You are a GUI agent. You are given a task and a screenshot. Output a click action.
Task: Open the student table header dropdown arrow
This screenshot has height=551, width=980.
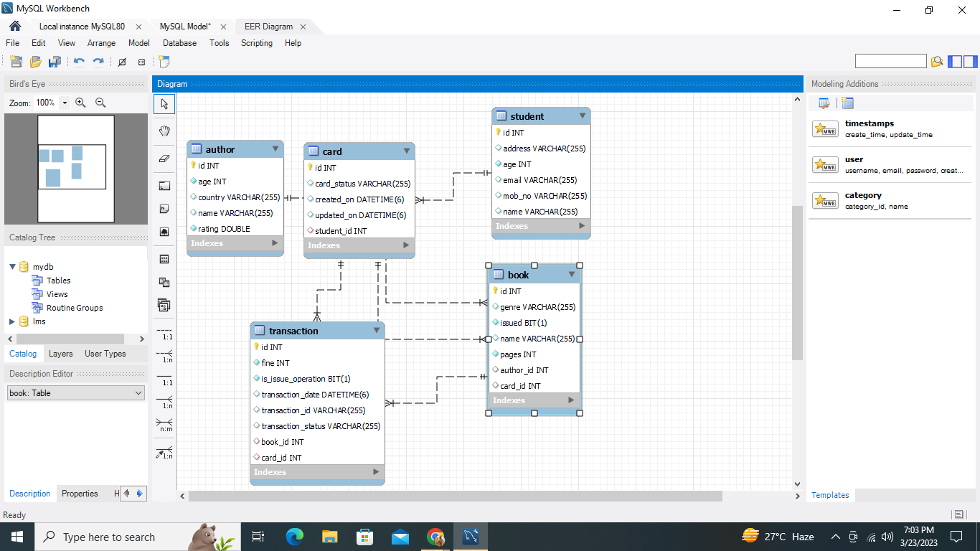click(x=583, y=116)
